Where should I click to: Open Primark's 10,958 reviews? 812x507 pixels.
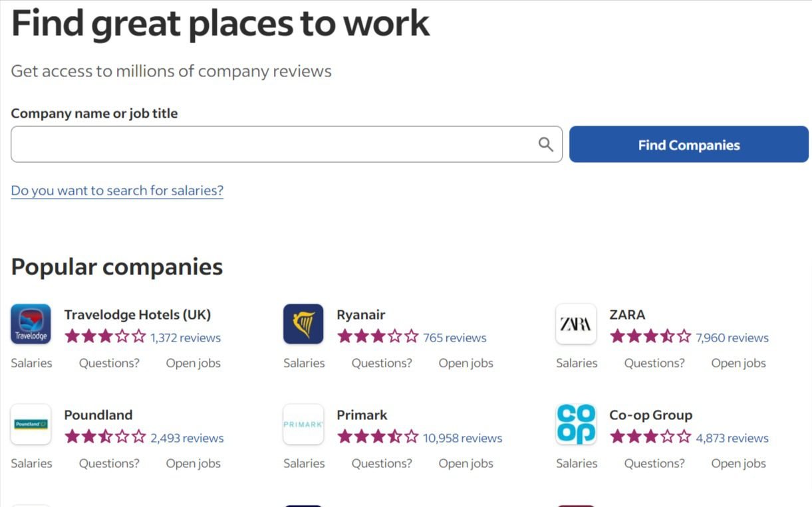pos(462,438)
